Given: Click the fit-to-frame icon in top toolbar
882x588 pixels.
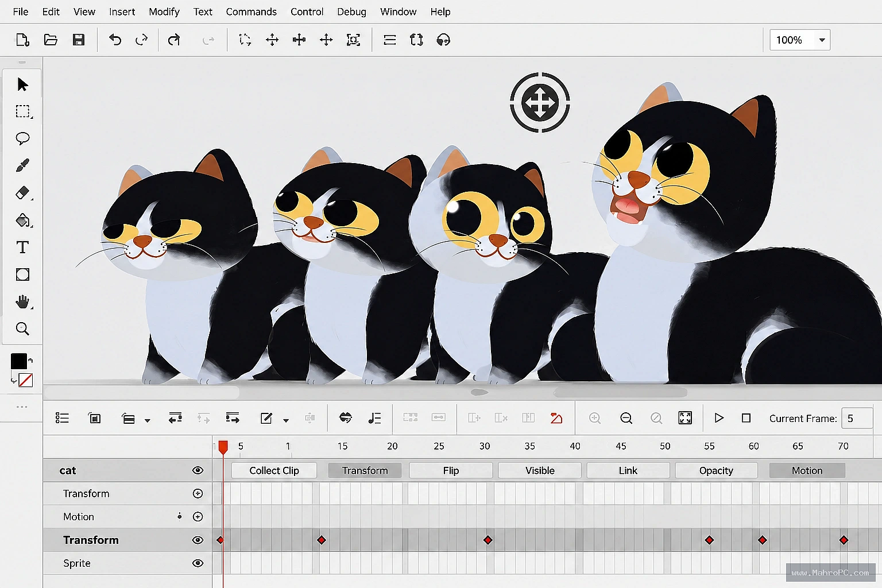Looking at the screenshot, I should click(x=353, y=40).
